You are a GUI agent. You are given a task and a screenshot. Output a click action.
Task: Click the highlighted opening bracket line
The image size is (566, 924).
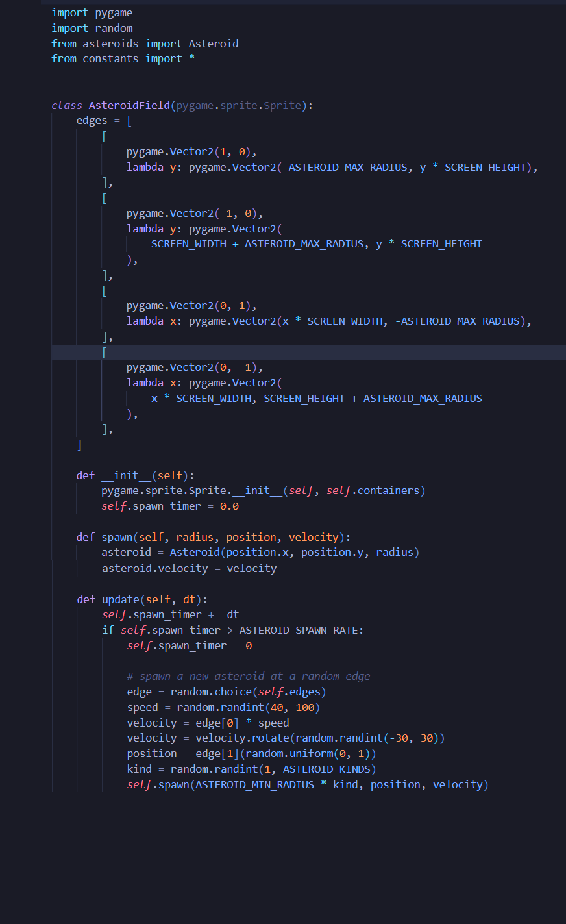[309, 353]
